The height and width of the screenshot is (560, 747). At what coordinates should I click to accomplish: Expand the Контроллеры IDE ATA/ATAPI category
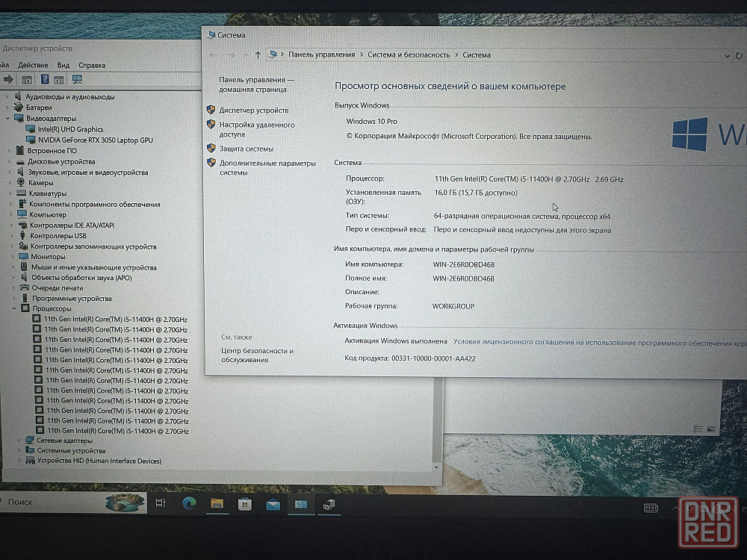point(11,225)
